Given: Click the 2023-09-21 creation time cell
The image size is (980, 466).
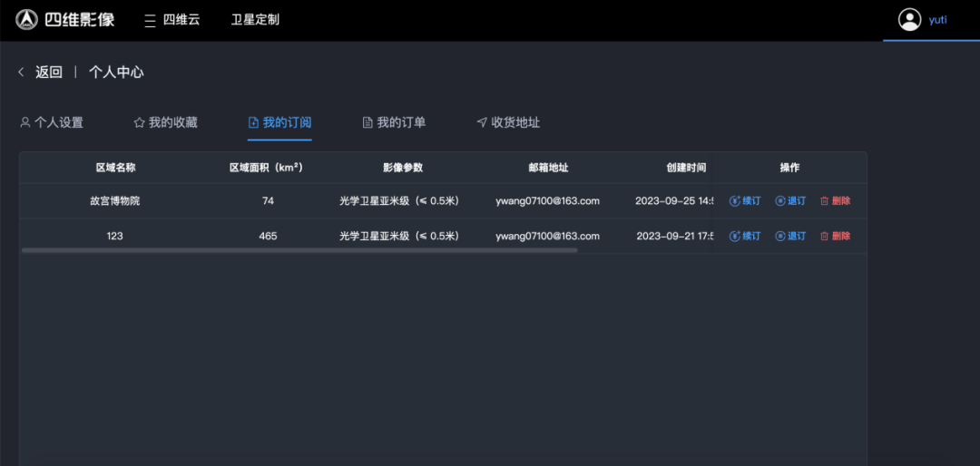Looking at the screenshot, I should coord(675,236).
